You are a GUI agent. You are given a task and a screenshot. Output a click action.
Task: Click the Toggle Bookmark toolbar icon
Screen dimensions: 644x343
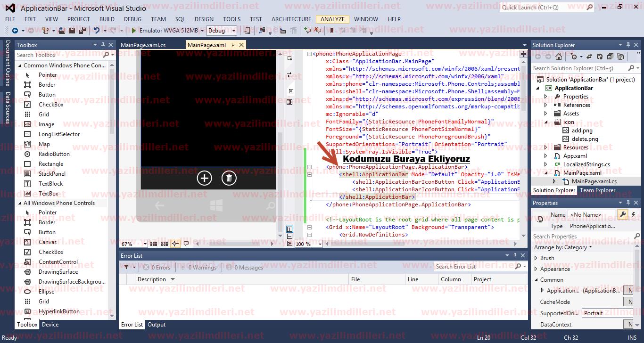(x=332, y=31)
